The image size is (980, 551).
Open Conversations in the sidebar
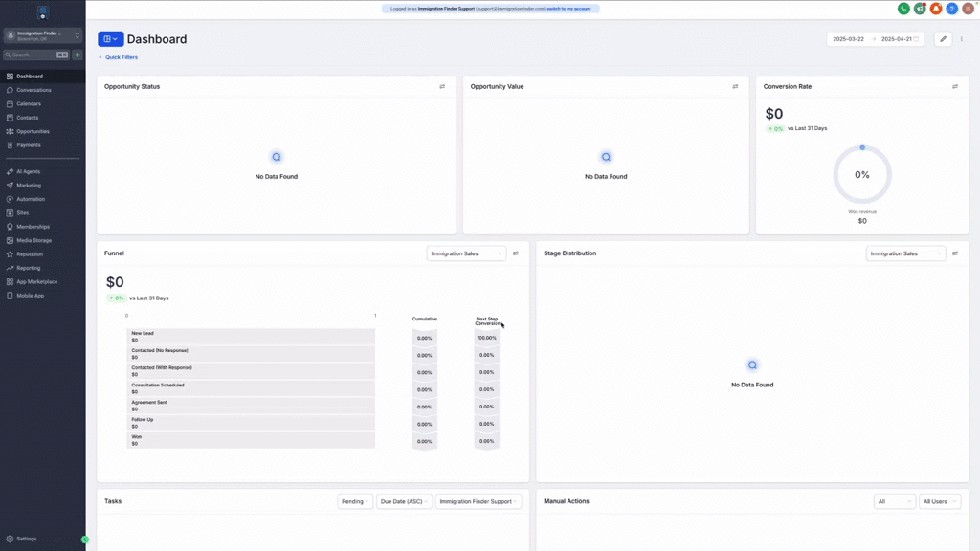pyautogui.click(x=33, y=90)
